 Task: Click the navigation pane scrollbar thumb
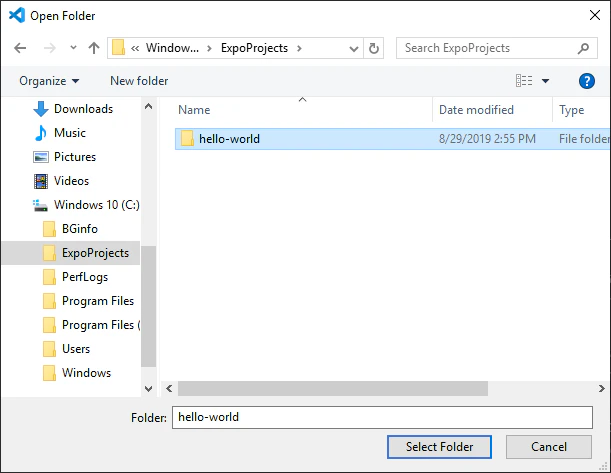pos(148,307)
